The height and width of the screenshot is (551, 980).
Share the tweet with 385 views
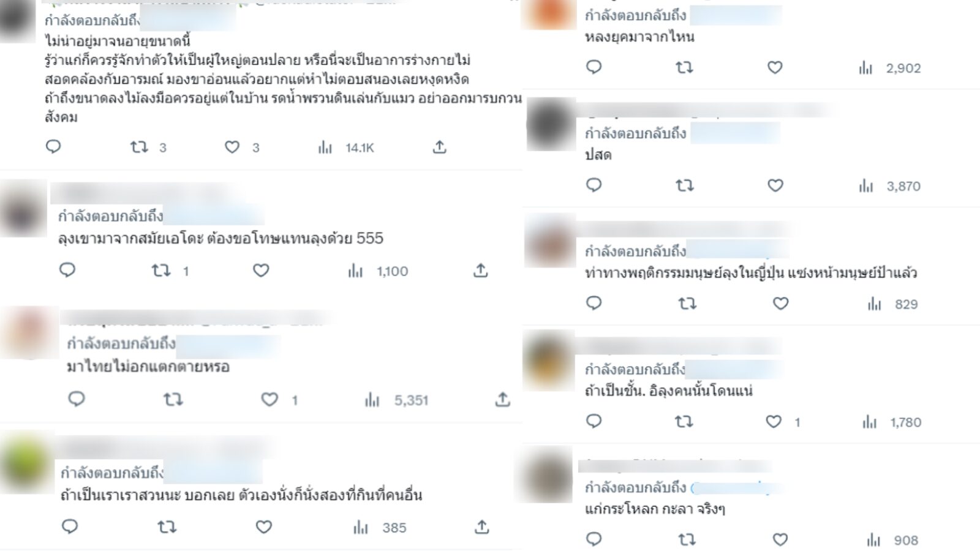tap(482, 527)
